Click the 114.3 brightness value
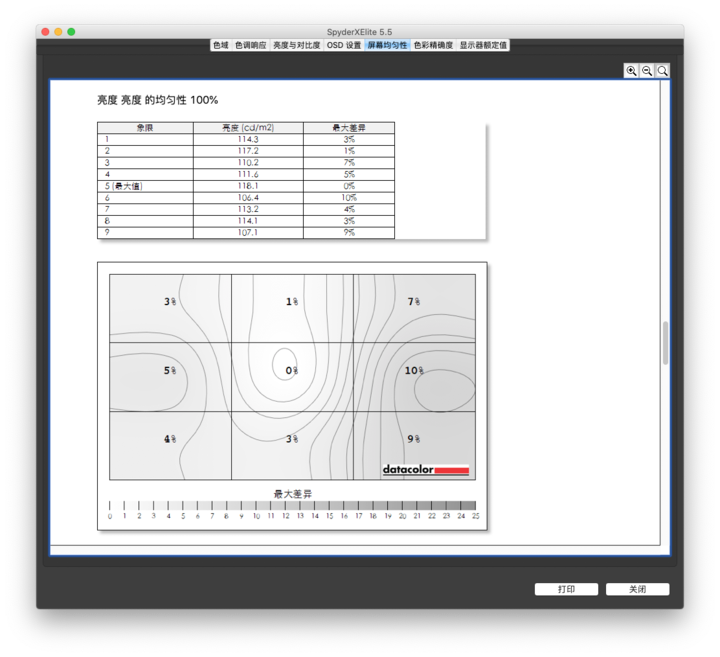Viewport: 720px width, 657px height. 248,139
